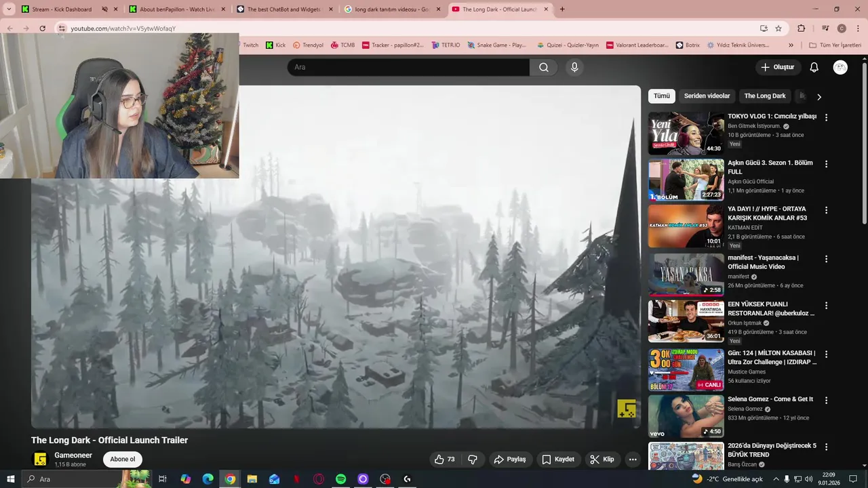The width and height of the screenshot is (868, 488).
Task: Open weather widget showing -2°C
Action: (727, 479)
